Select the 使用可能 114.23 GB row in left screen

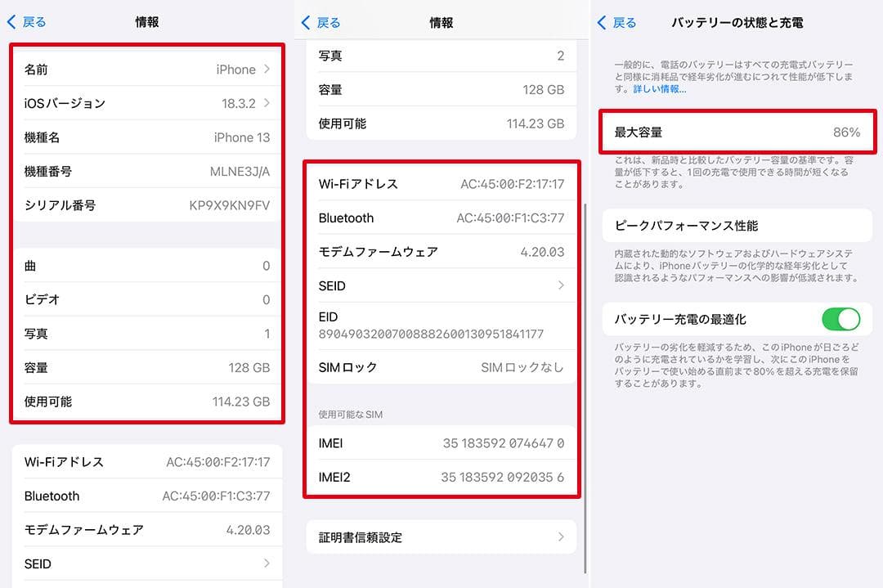(147, 402)
